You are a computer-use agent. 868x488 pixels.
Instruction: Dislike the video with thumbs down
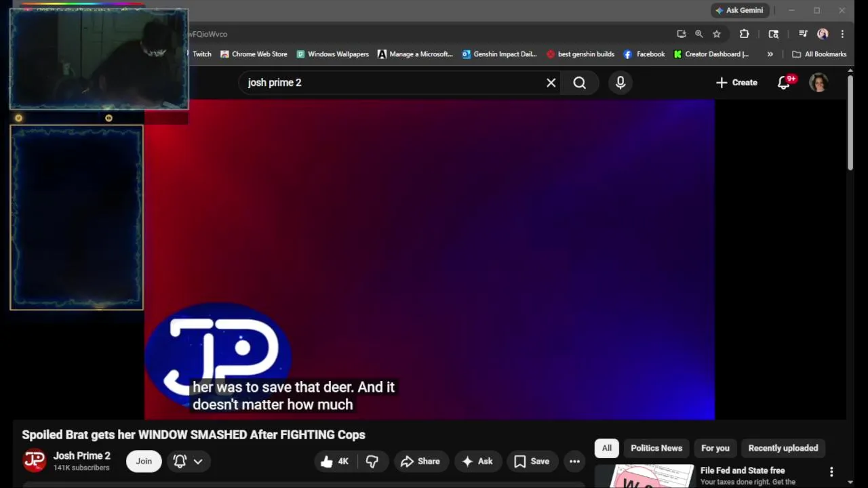372,462
